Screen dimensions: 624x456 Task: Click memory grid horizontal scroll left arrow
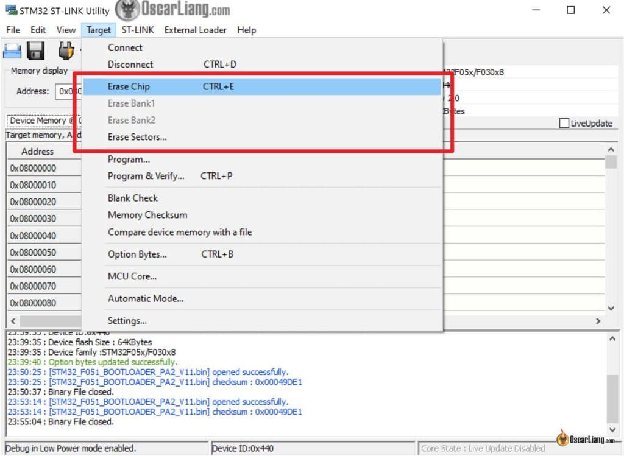[x=13, y=321]
